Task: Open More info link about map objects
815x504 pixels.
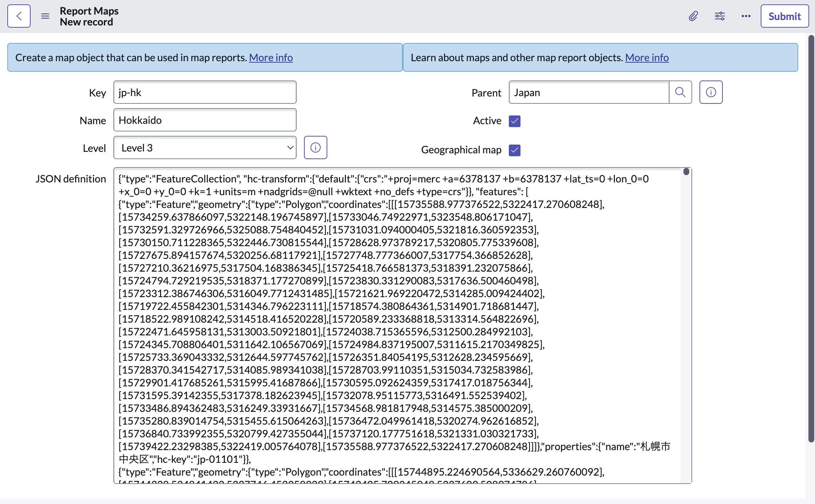Action: pyautogui.click(x=271, y=58)
